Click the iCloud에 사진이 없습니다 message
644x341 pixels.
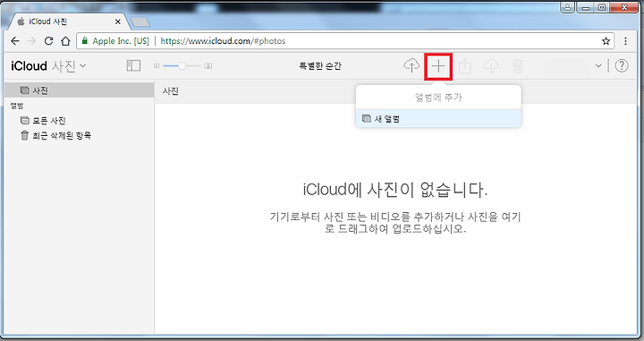[x=395, y=190]
